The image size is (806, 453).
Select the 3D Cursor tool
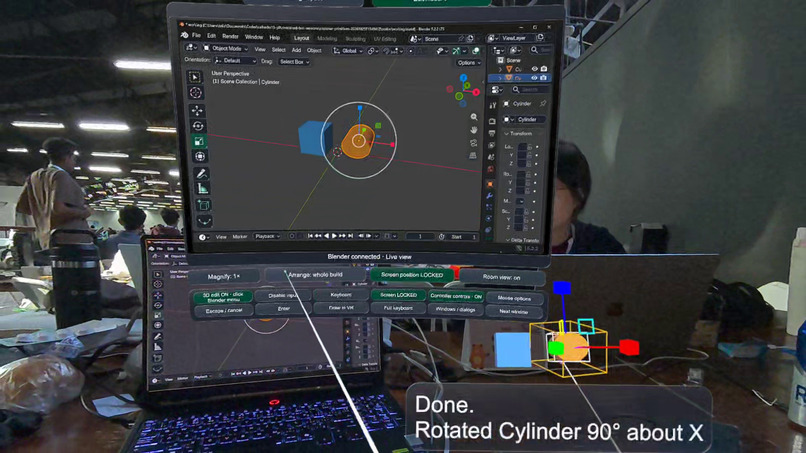tap(195, 93)
